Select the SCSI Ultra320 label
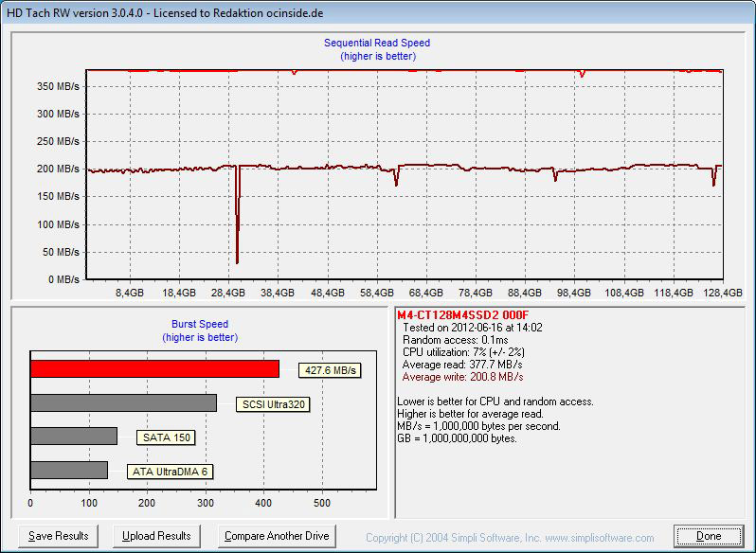Screen dimensions: 756x553 pyautogui.click(x=273, y=404)
